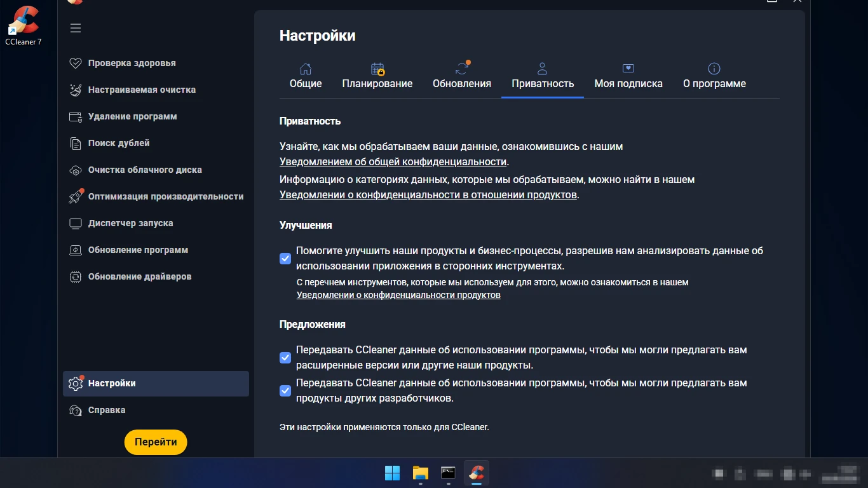
Task: Click the Поиск дублей documents icon
Action: click(76, 143)
